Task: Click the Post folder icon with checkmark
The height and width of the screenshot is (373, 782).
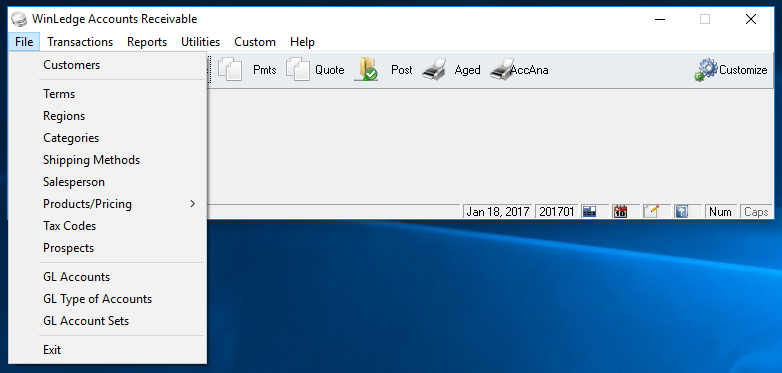Action: [x=366, y=70]
